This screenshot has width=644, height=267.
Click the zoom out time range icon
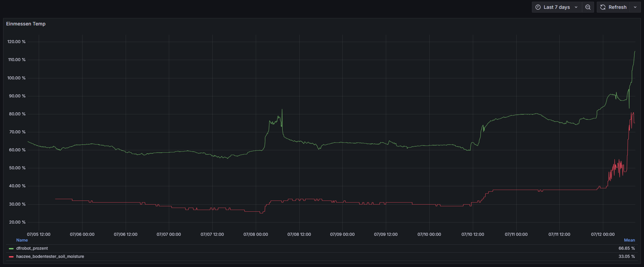point(588,7)
